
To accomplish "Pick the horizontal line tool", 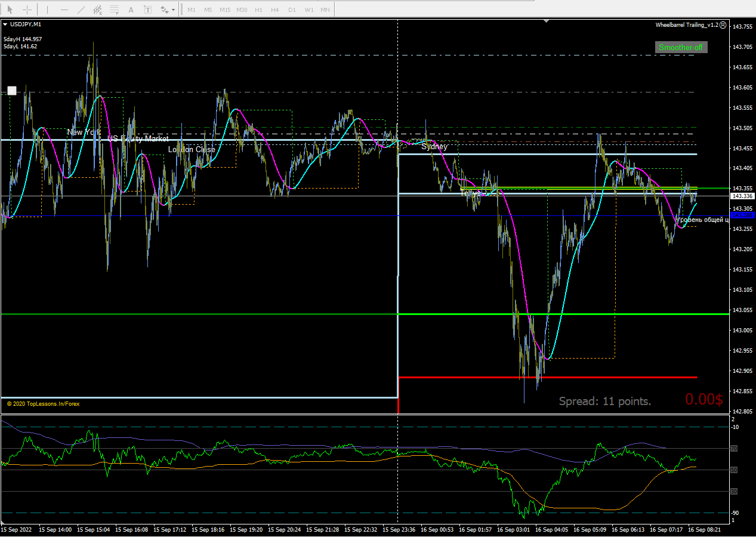I will (x=64, y=10).
